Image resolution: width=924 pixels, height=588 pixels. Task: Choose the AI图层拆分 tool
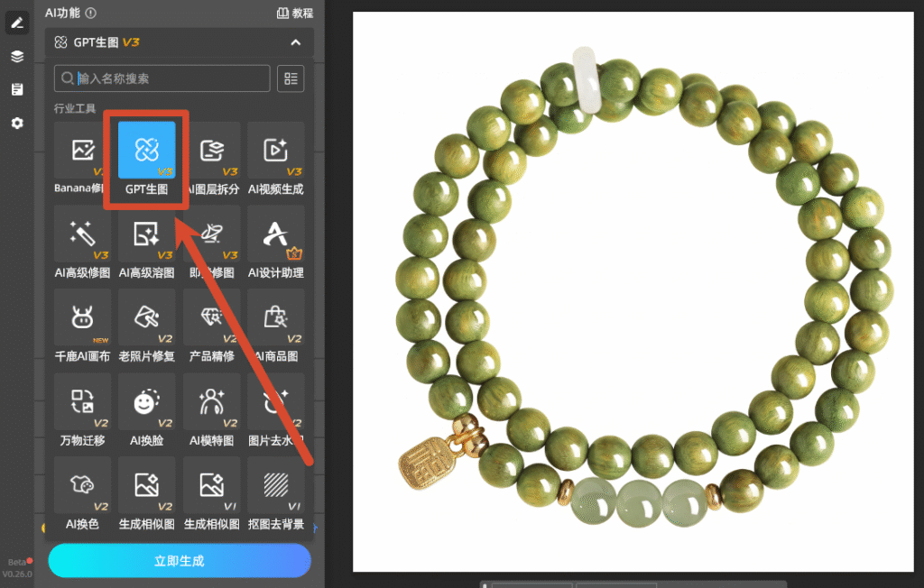211,159
